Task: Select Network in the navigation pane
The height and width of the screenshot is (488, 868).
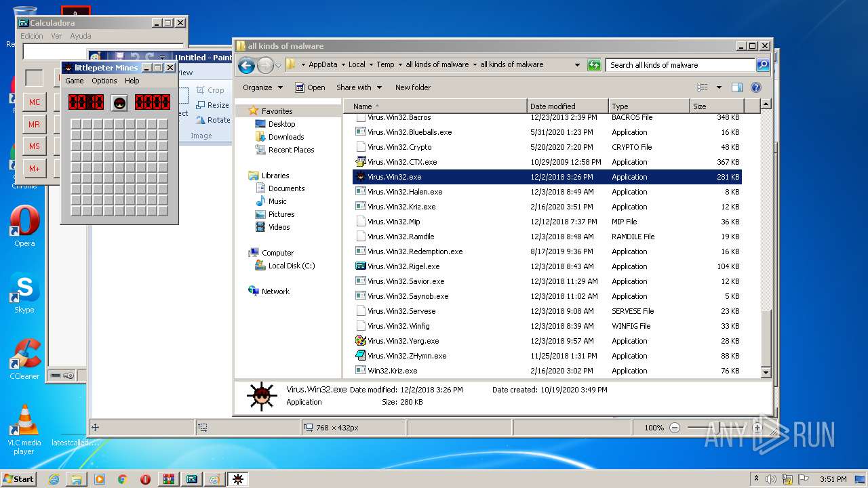Action: (275, 291)
